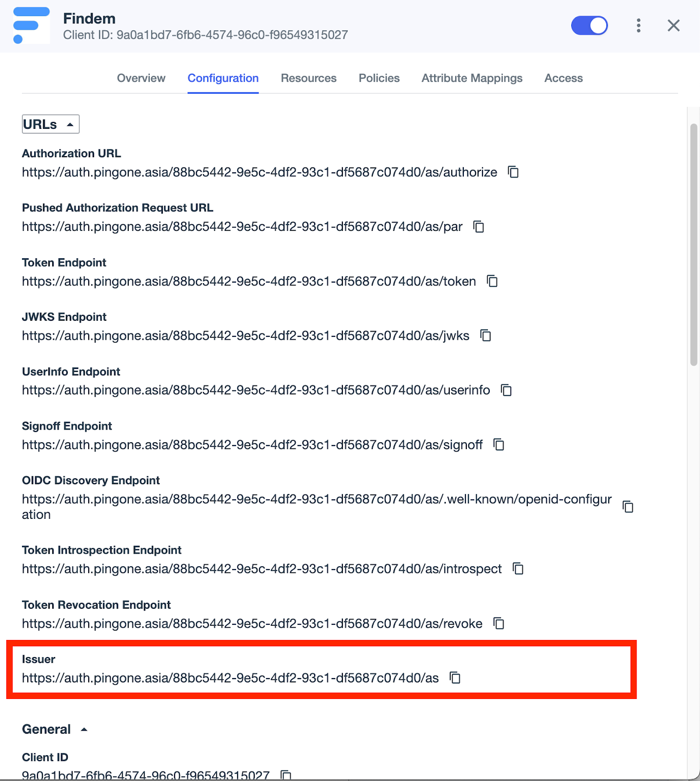Click the Findem application logo
The width and height of the screenshot is (700, 781).
coord(31,25)
